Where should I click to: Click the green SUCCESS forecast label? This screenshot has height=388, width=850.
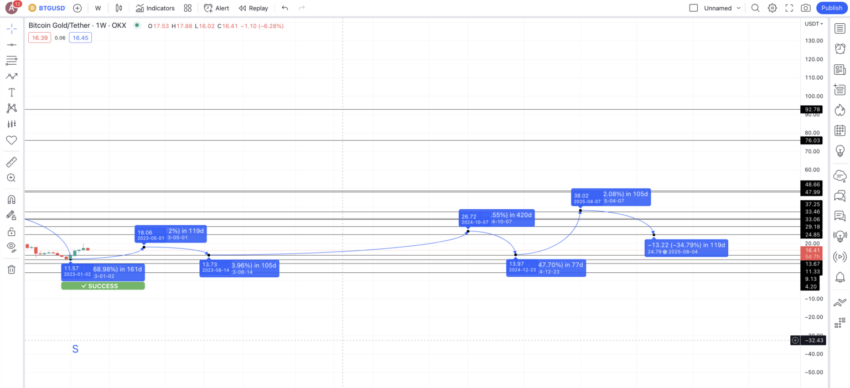(x=103, y=286)
